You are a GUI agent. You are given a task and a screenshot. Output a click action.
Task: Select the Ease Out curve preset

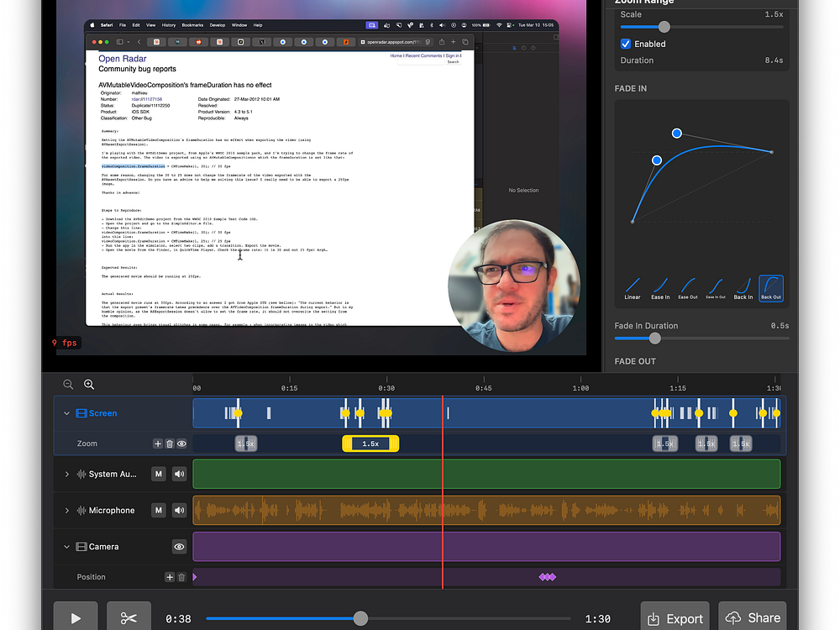coord(688,288)
